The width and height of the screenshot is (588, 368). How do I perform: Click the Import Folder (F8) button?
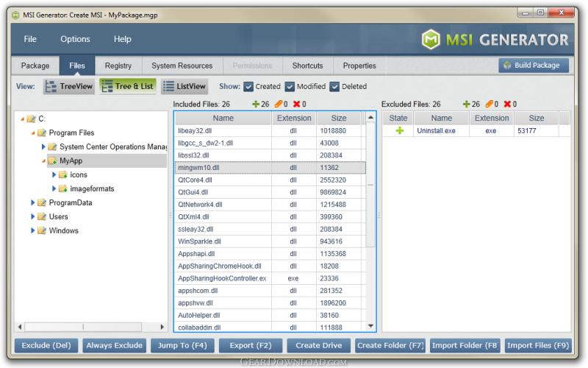tap(465, 346)
